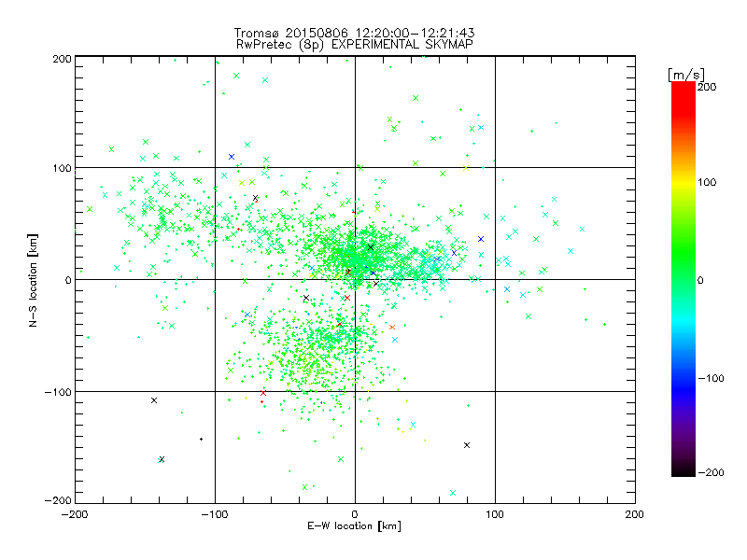Click the color bar scale label '200'
Viewport: 747px width, 560px height.
coord(707,87)
